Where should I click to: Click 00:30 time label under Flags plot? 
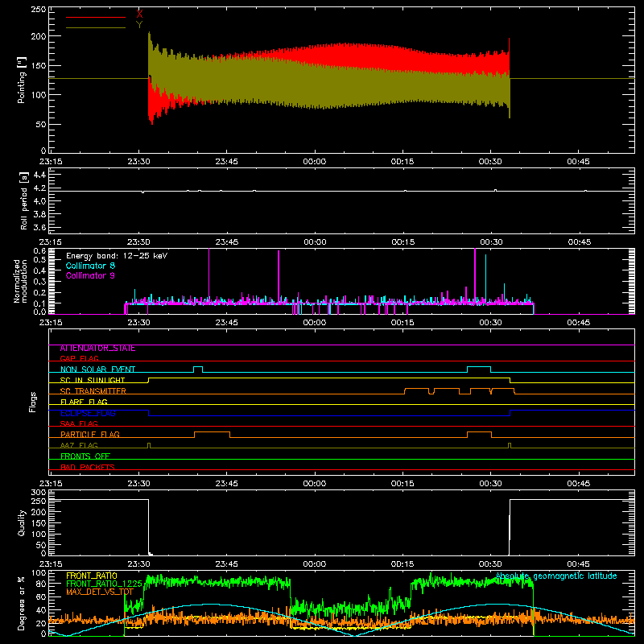point(490,484)
